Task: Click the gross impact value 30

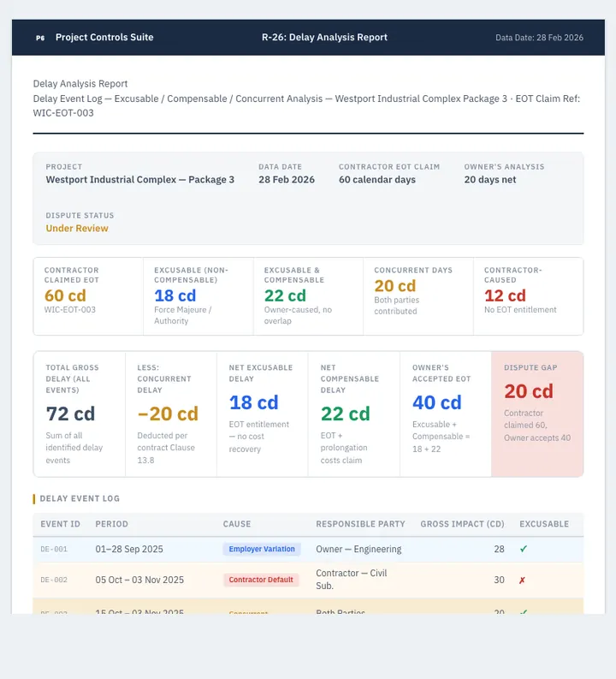Action: (499, 580)
